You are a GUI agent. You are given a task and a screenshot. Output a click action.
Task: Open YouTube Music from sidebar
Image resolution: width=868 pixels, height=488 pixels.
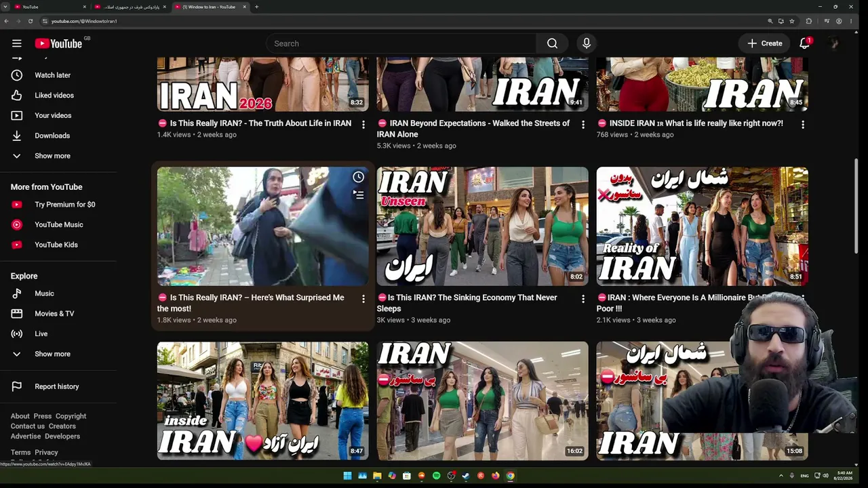point(59,224)
